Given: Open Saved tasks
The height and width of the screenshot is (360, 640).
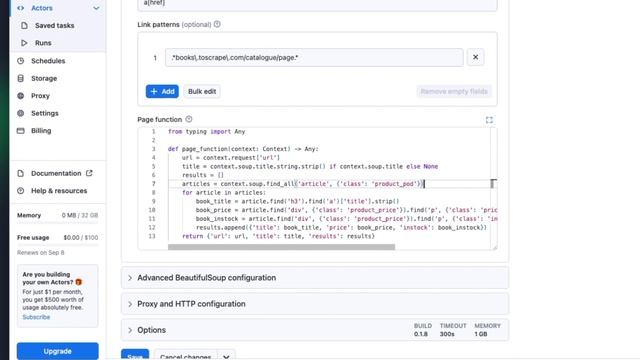Looking at the screenshot, I should pyautogui.click(x=54, y=25).
